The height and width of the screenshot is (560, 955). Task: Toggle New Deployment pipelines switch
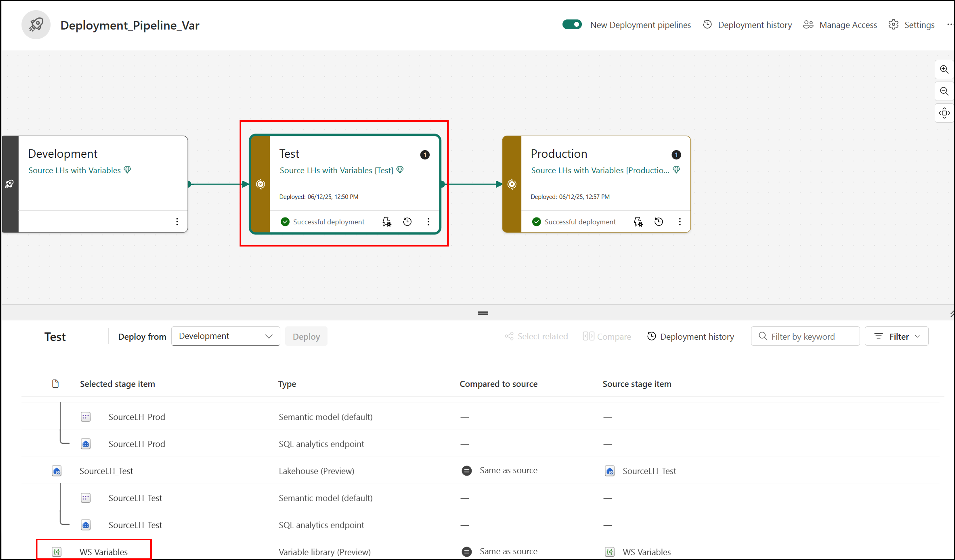click(572, 25)
